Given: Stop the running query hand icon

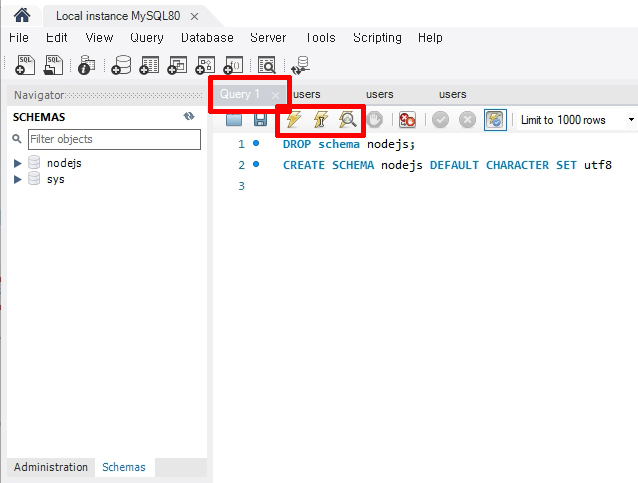Looking at the screenshot, I should click(375, 120).
